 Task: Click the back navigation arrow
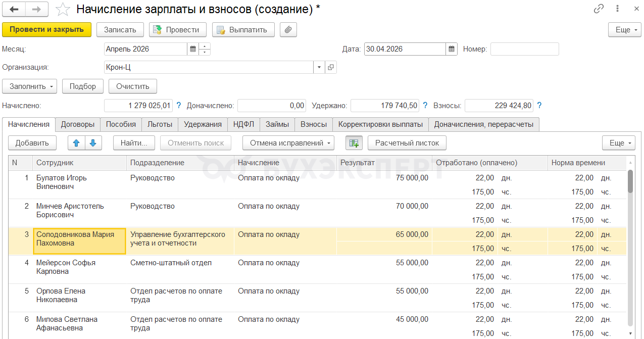tap(14, 10)
